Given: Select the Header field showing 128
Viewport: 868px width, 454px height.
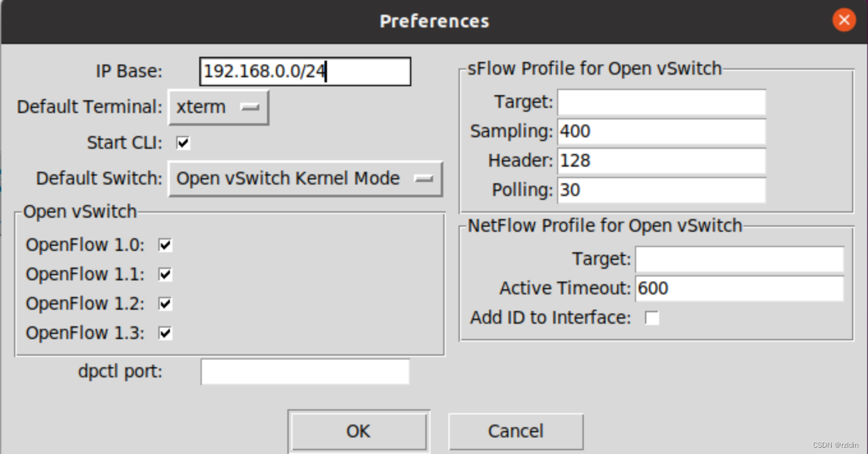Looking at the screenshot, I should point(661,161).
